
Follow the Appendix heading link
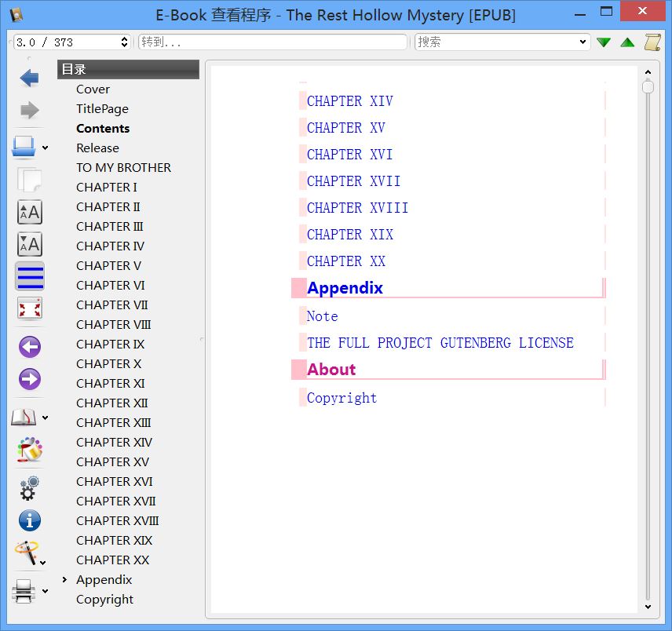point(345,288)
